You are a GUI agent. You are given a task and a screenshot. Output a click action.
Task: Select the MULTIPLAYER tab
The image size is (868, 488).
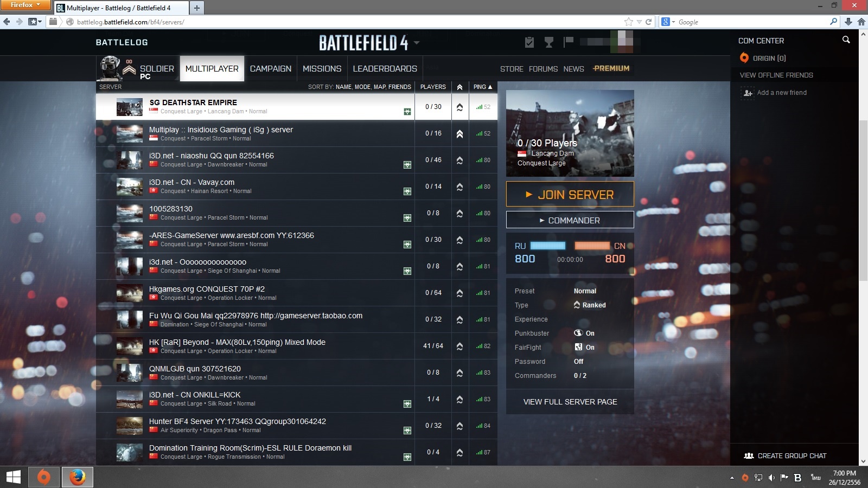click(212, 69)
